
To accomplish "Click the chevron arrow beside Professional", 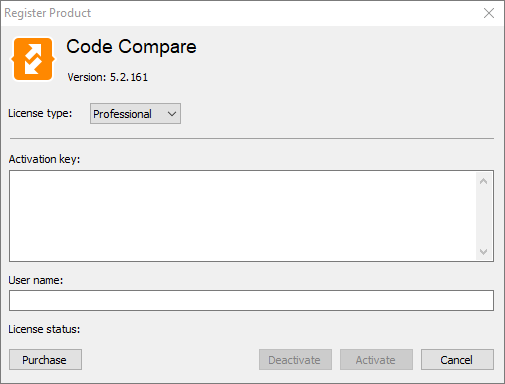I will [x=172, y=114].
